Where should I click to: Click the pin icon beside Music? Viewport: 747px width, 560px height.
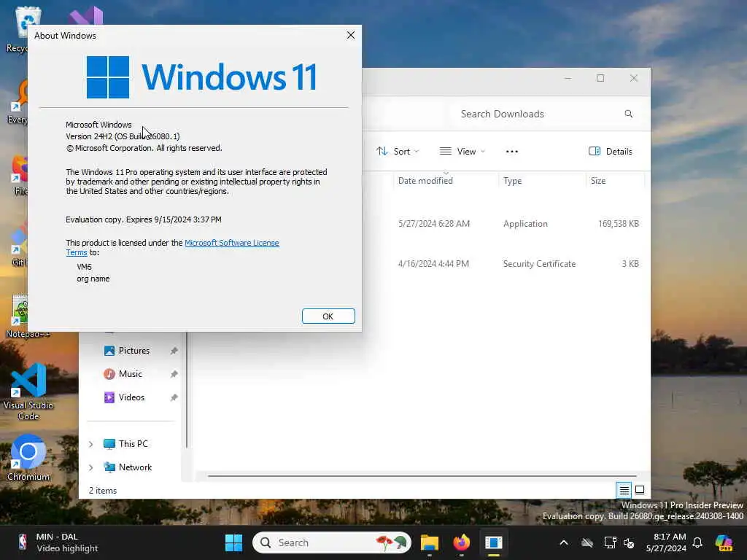(x=174, y=374)
